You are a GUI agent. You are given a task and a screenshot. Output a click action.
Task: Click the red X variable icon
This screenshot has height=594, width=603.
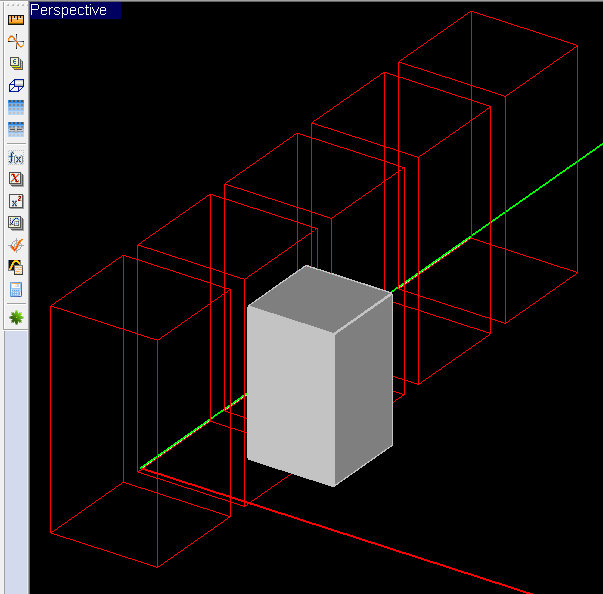16,179
